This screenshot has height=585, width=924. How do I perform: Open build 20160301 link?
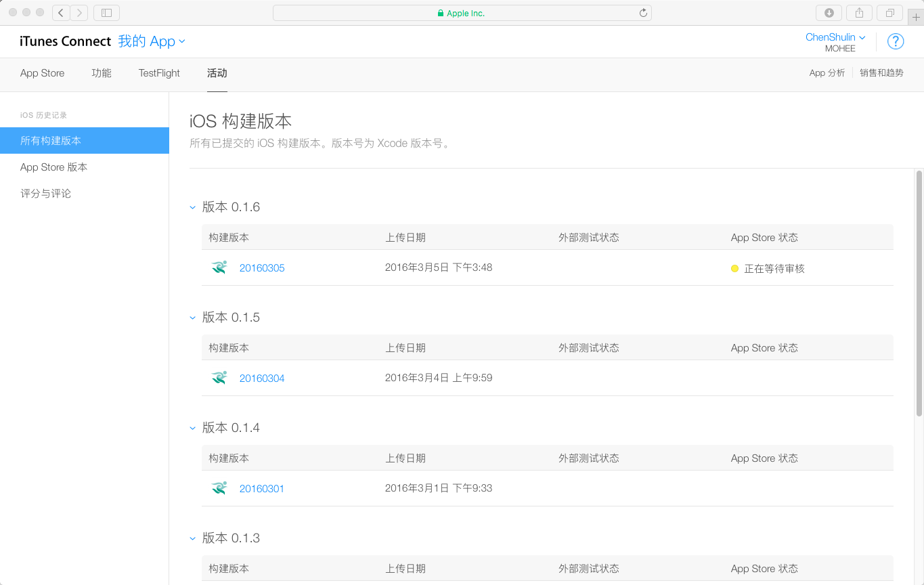click(x=262, y=489)
